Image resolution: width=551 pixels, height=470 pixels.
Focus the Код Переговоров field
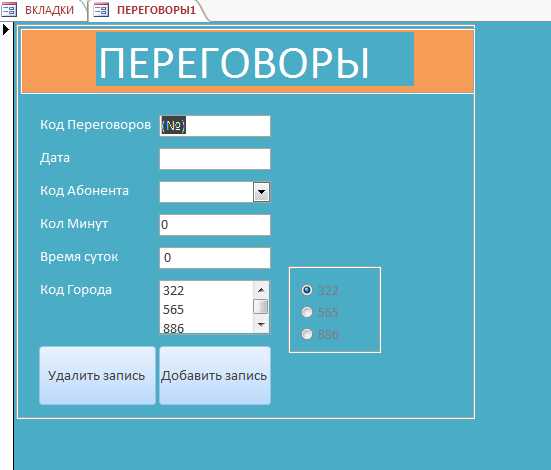pos(215,126)
